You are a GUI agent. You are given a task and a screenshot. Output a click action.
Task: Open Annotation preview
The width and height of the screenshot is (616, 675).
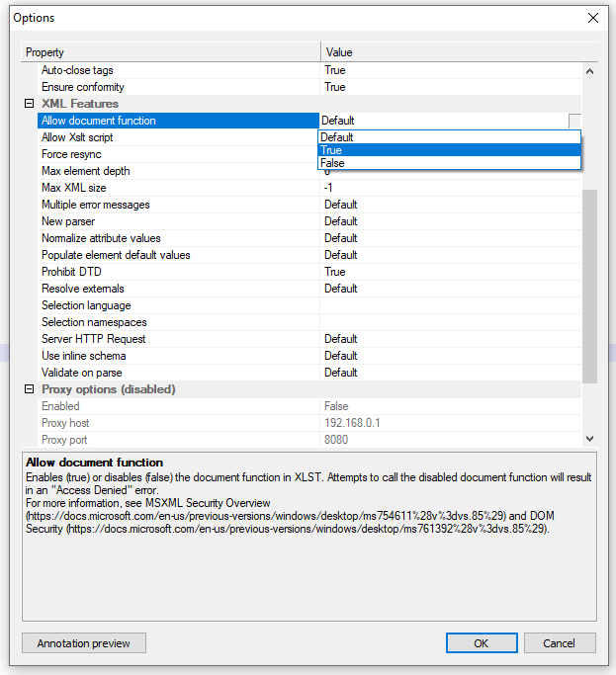click(x=84, y=643)
